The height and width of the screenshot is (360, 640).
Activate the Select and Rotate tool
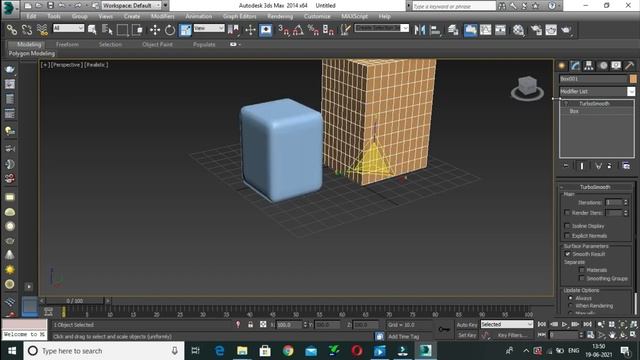[170, 30]
